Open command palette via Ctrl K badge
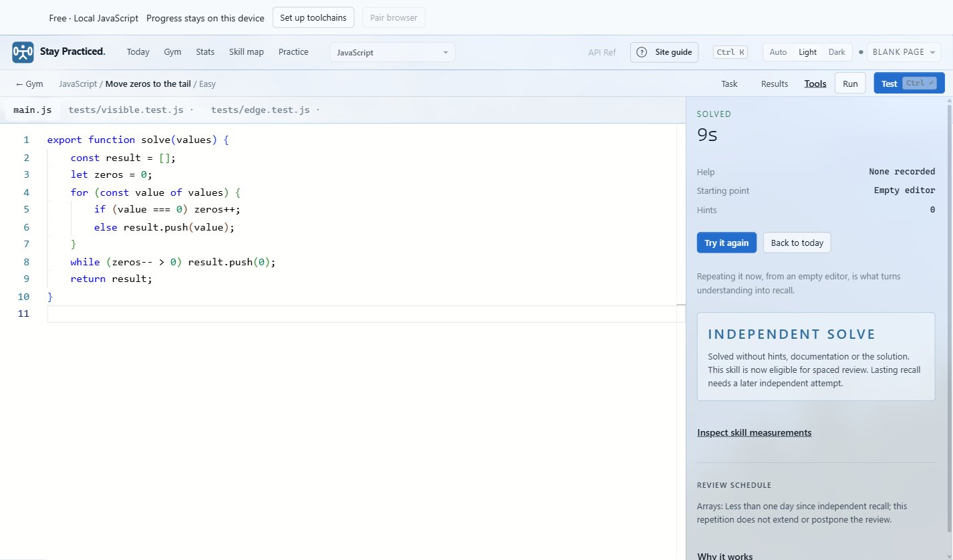This screenshot has width=953, height=560. point(730,52)
